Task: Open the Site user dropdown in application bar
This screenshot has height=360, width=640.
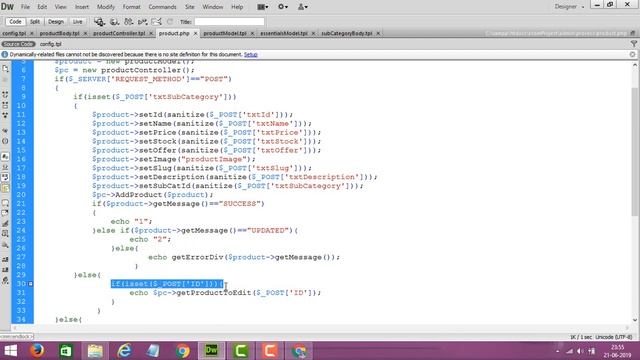Action: [302, 7]
